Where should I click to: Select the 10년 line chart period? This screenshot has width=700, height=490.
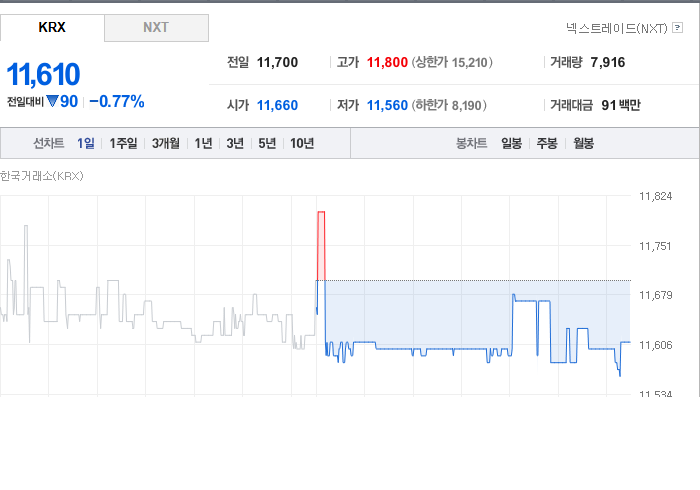[x=302, y=143]
